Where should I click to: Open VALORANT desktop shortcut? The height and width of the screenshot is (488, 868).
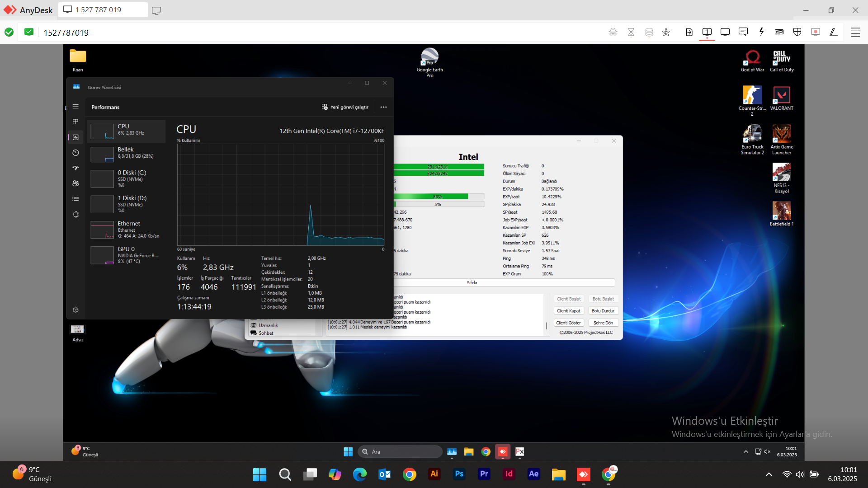click(782, 99)
